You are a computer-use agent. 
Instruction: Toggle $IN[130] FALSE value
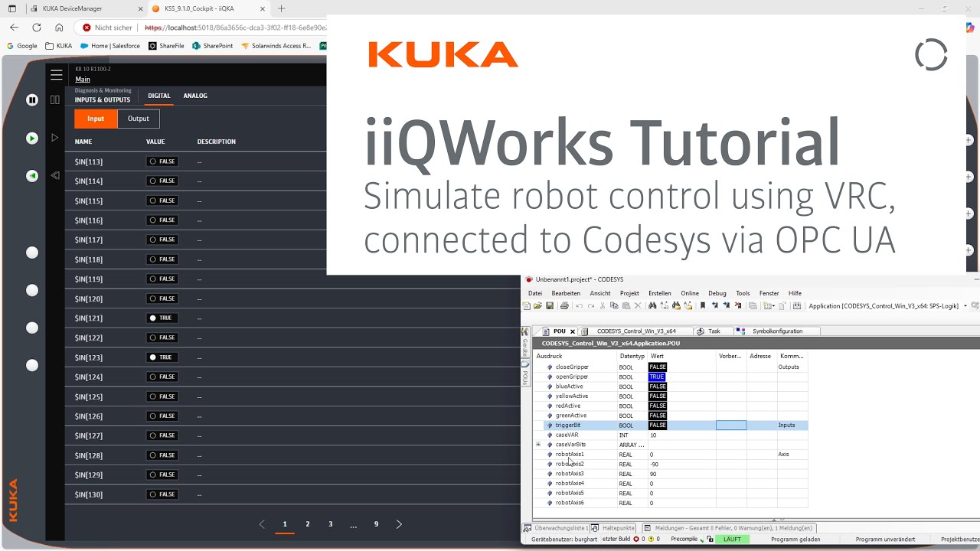(162, 494)
